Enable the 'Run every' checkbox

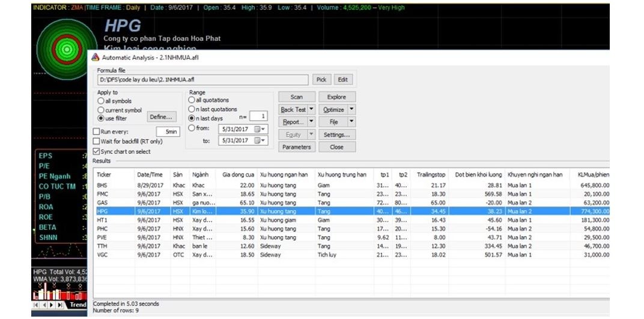click(x=97, y=132)
